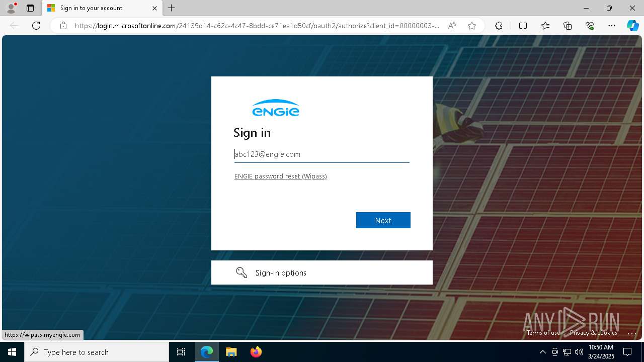Open Browser essentials heart icon
644x362 pixels.
590,26
